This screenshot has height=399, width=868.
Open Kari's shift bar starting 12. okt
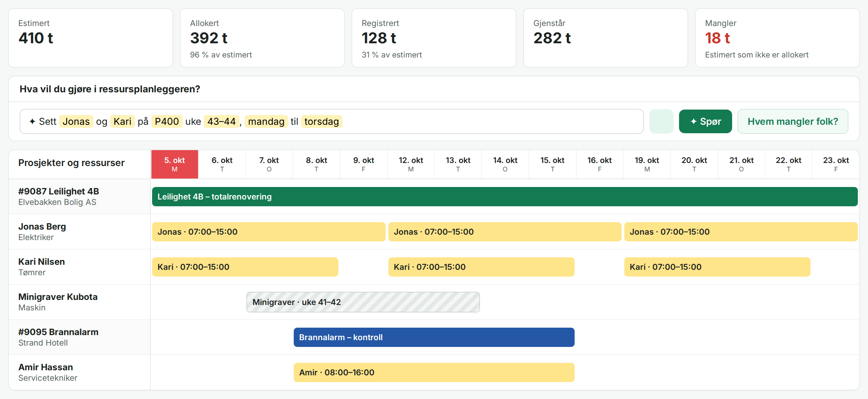coord(481,267)
